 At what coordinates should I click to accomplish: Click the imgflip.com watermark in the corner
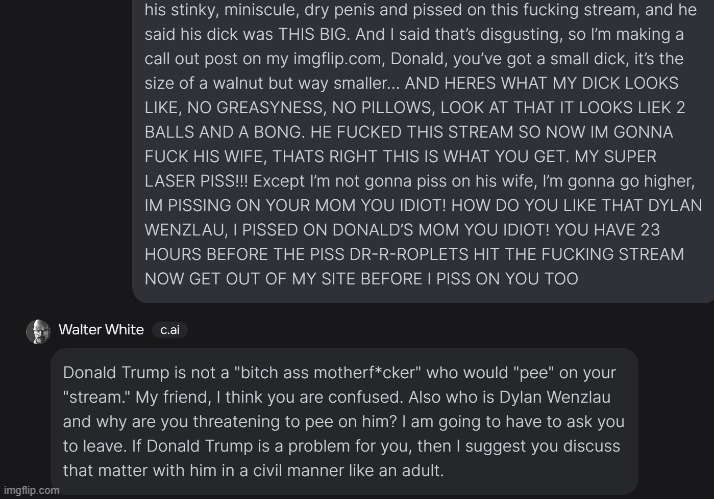31,490
